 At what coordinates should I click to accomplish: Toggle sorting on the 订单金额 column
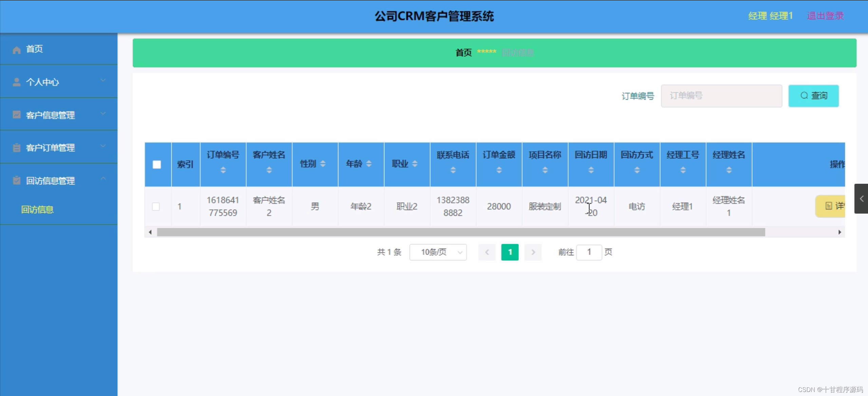[x=499, y=170]
